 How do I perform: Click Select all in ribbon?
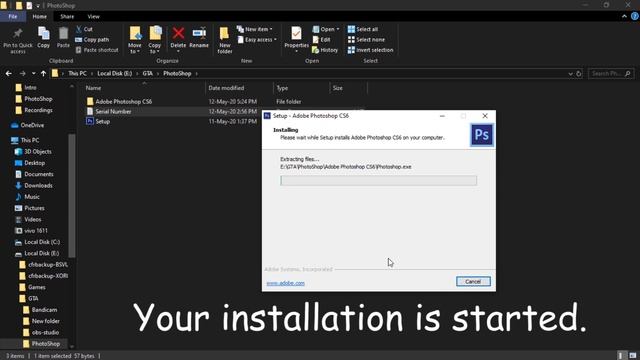tap(363, 29)
